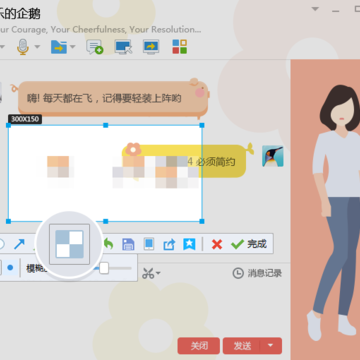Image resolution: width=360 pixels, height=360 pixels.
Task: Click the send file folder icon
Action: [x=59, y=47]
